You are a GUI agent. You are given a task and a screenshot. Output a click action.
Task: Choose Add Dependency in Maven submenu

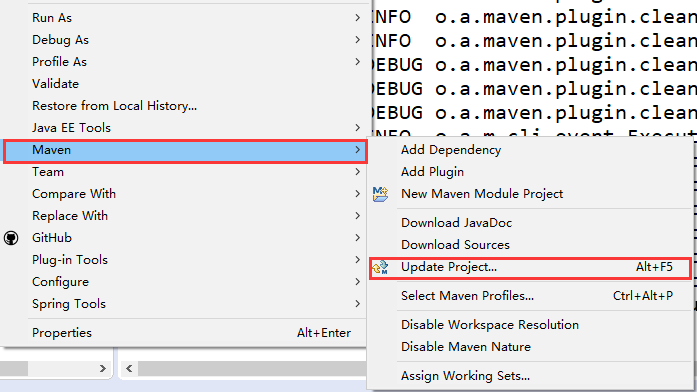click(531, 150)
